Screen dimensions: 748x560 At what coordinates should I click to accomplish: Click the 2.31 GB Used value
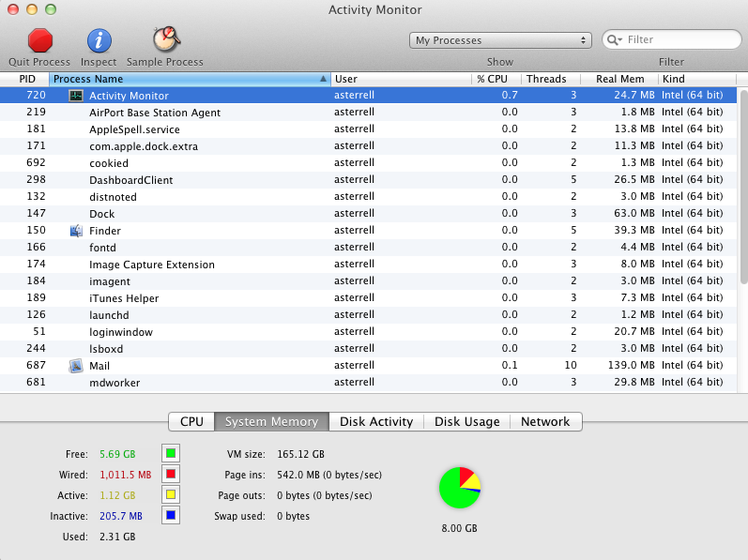(x=117, y=537)
